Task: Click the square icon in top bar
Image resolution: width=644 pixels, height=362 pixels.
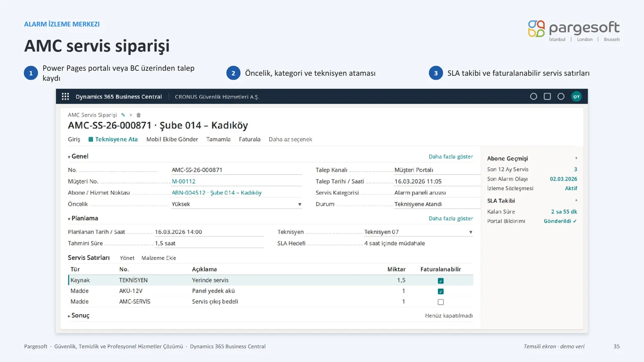Action: click(547, 96)
